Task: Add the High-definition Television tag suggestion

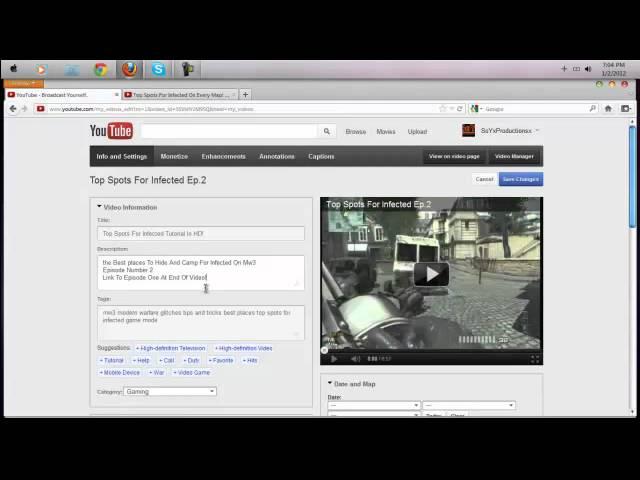Action: (x=171, y=348)
